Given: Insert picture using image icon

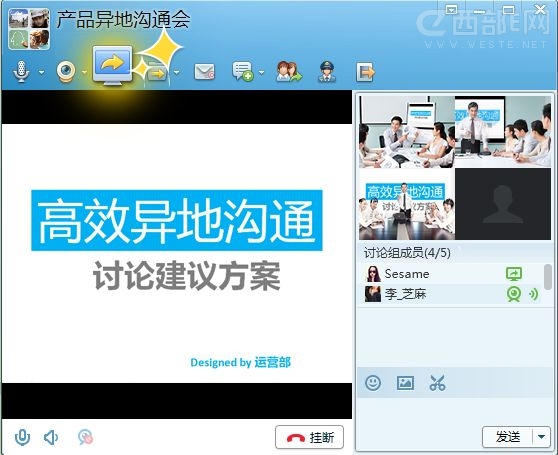Looking at the screenshot, I should 405,383.
